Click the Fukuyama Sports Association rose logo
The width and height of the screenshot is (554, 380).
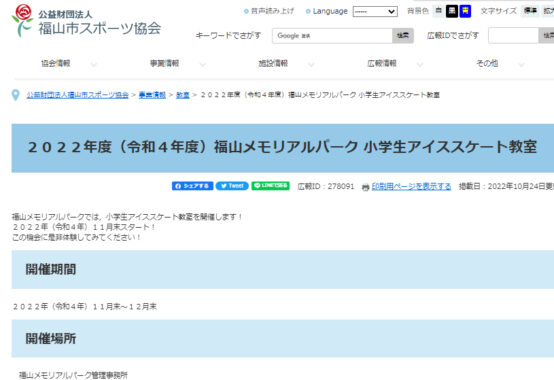click(22, 20)
